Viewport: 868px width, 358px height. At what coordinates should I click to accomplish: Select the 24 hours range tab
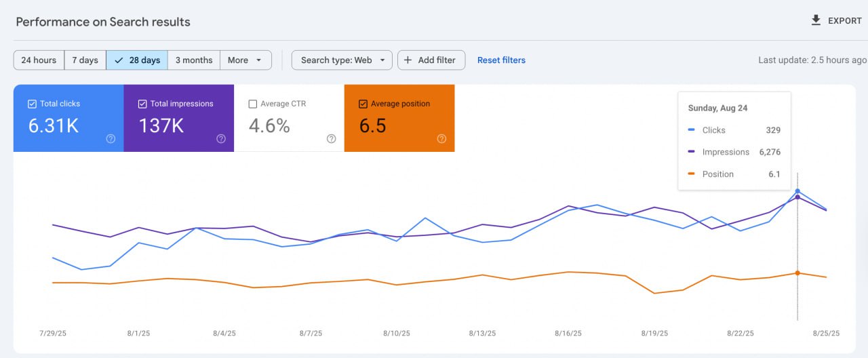(x=39, y=60)
